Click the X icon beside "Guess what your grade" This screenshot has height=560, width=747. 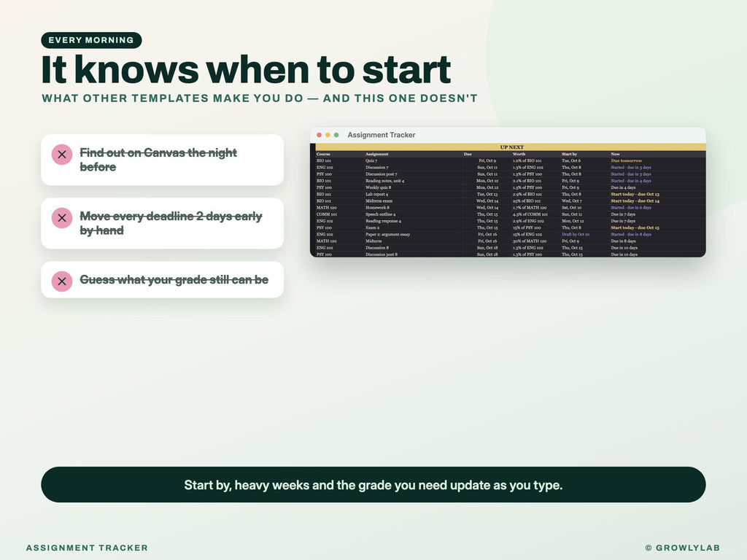(62, 281)
